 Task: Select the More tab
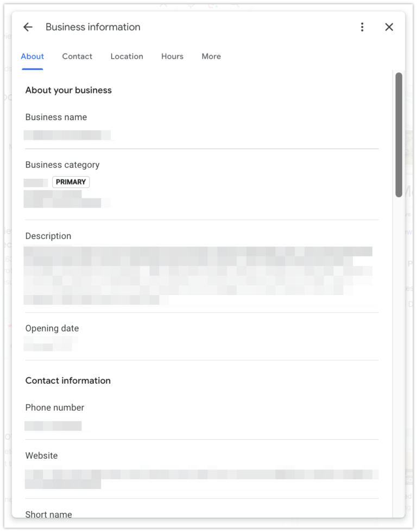[x=211, y=57]
